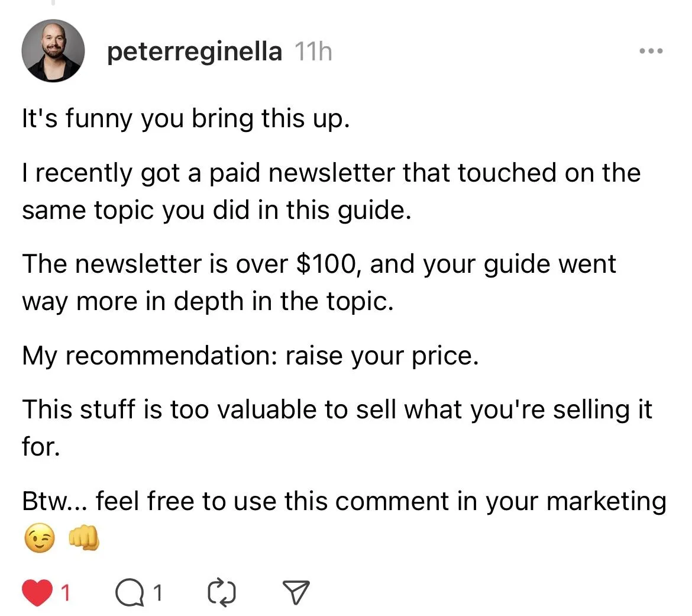
Task: Share the comment via paper plane icon
Action: (296, 592)
